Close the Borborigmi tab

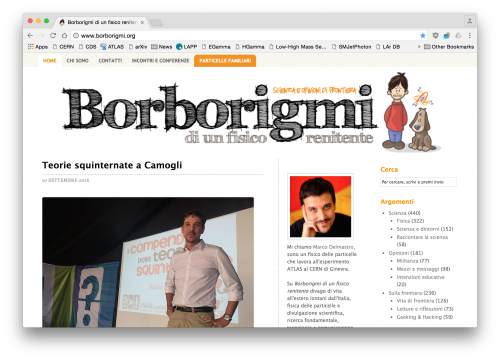[x=142, y=22]
